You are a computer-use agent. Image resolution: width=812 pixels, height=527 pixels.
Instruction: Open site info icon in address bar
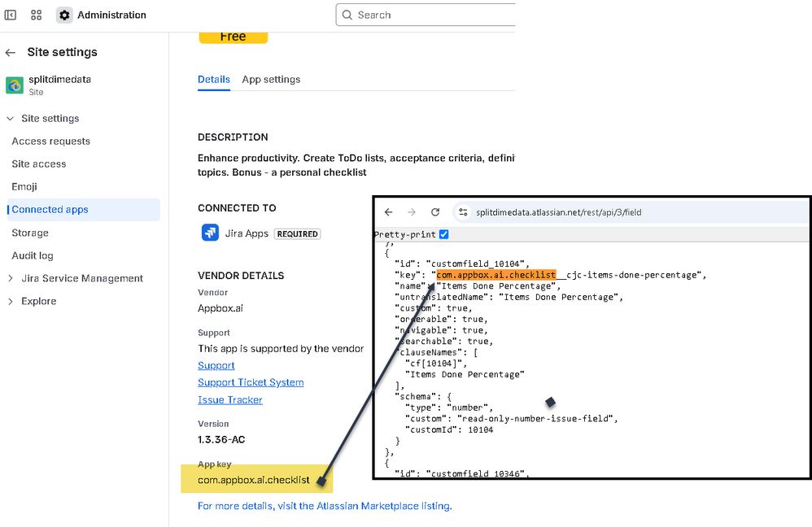click(463, 212)
